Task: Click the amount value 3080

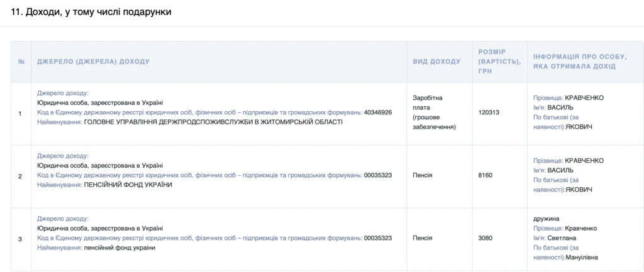Action: (x=485, y=239)
